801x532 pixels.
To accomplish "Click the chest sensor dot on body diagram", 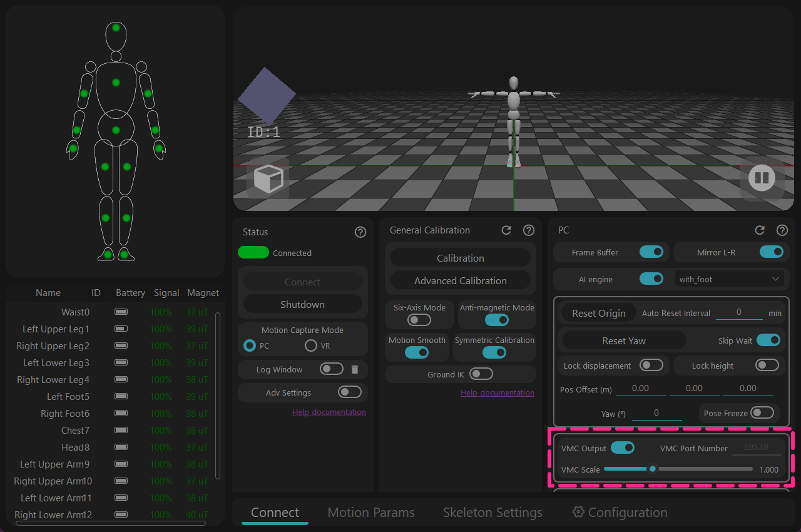I will click(116, 83).
